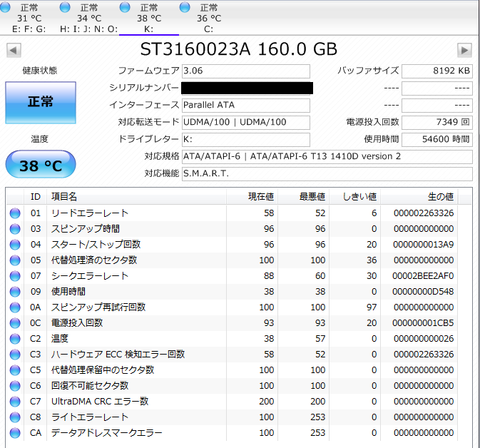
Task: Click the status orb above the C: drive
Action: (185, 7)
